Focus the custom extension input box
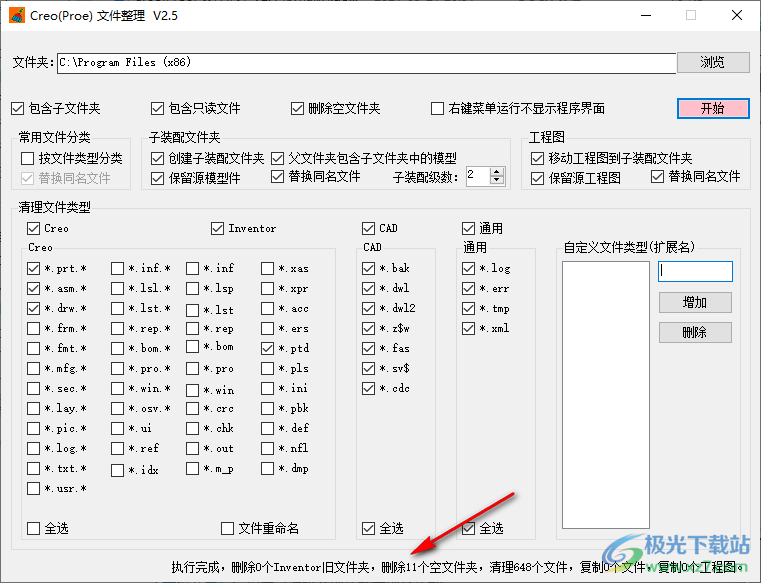Image resolution: width=761 pixels, height=583 pixels. [x=695, y=271]
